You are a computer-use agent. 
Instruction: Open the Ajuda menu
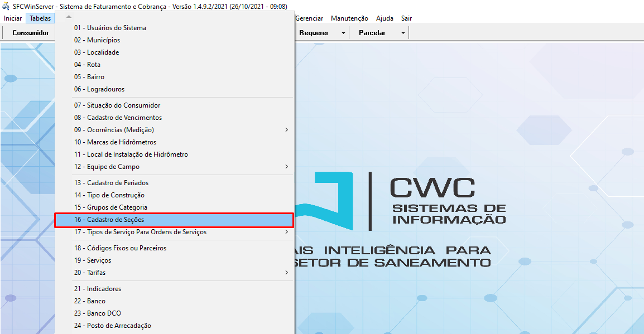pos(385,18)
